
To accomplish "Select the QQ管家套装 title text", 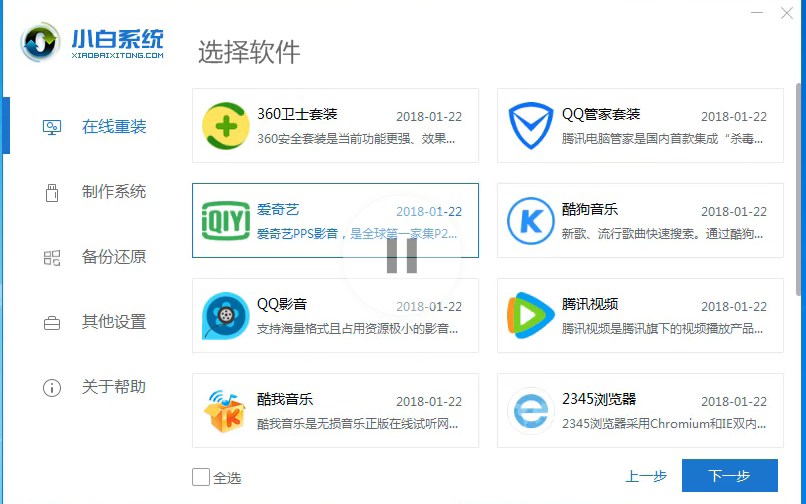I will coord(601,114).
